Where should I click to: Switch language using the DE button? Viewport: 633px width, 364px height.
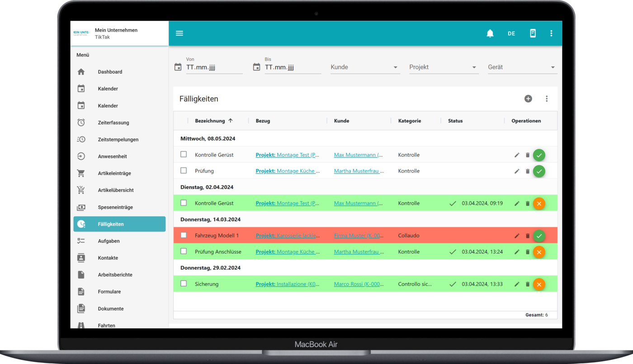point(511,33)
